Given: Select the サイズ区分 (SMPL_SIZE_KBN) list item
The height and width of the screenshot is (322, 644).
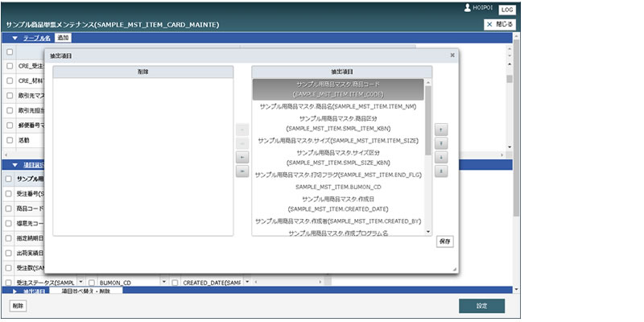Looking at the screenshot, I should 338,157.
